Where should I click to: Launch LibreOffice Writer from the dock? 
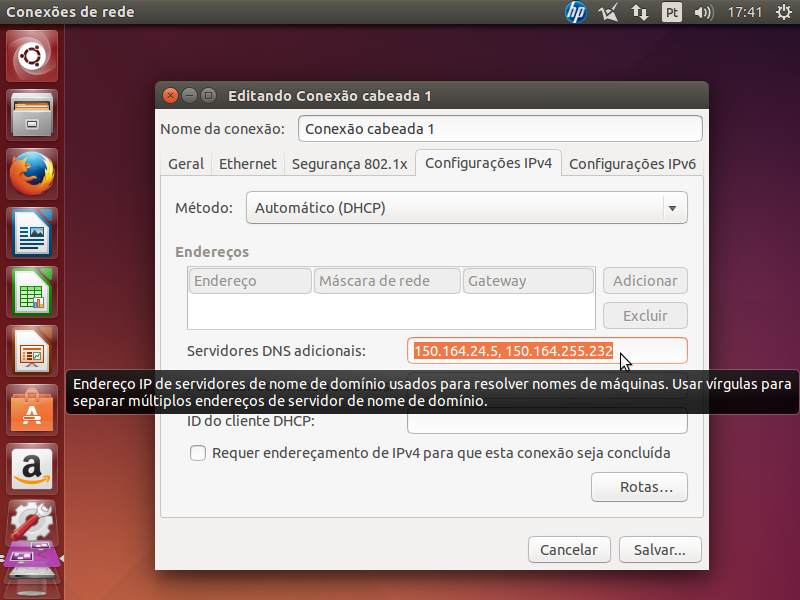click(x=32, y=234)
